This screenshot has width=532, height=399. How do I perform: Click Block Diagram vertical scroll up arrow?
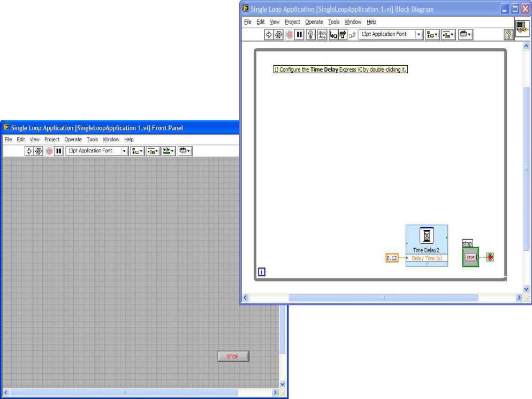(526, 46)
